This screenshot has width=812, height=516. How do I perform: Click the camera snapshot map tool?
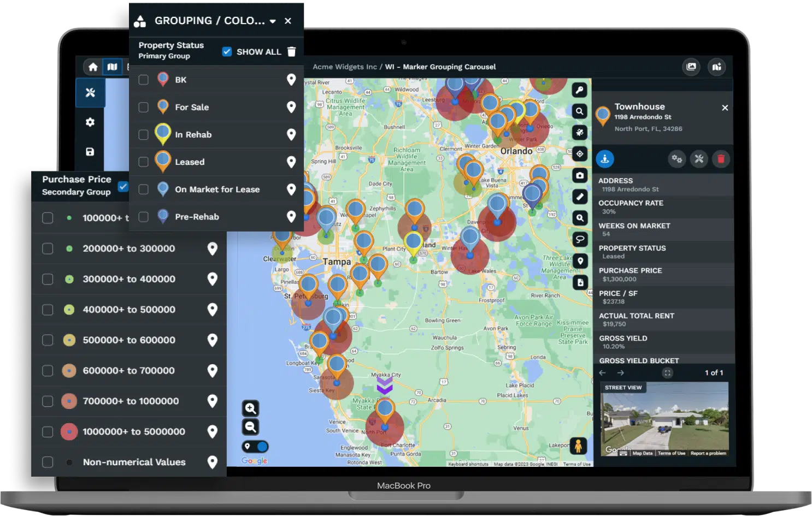tap(580, 175)
